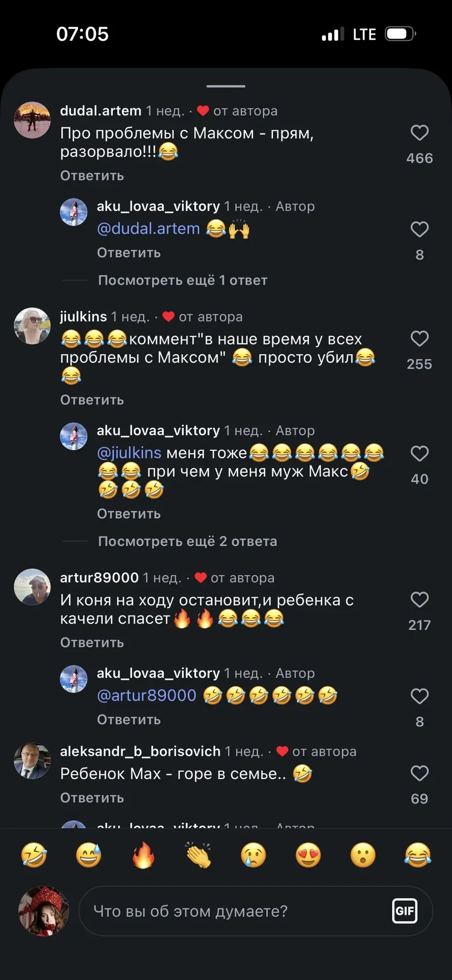Like aleksandr_b_borisovich's comment with 69 likes
The width and height of the screenshot is (452, 980).
coord(419,773)
